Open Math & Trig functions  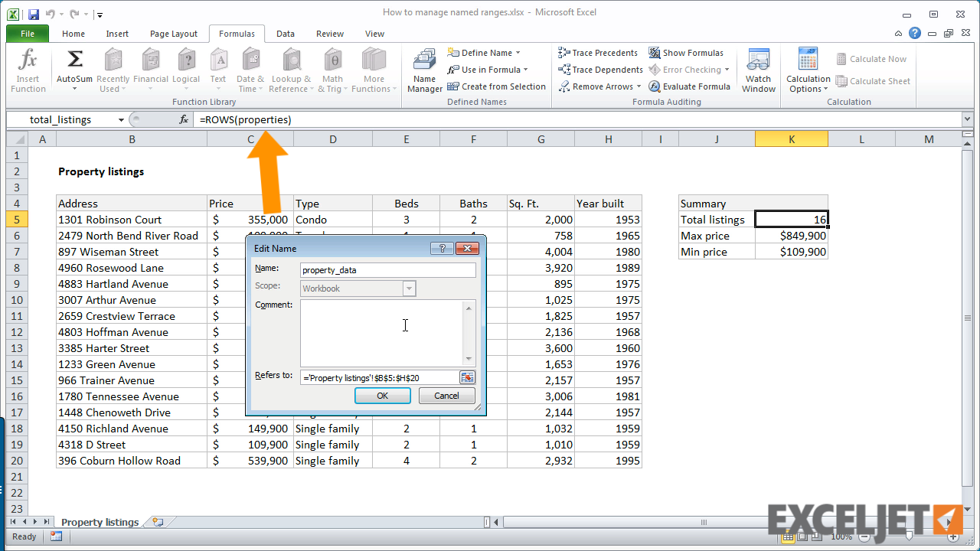pos(332,70)
